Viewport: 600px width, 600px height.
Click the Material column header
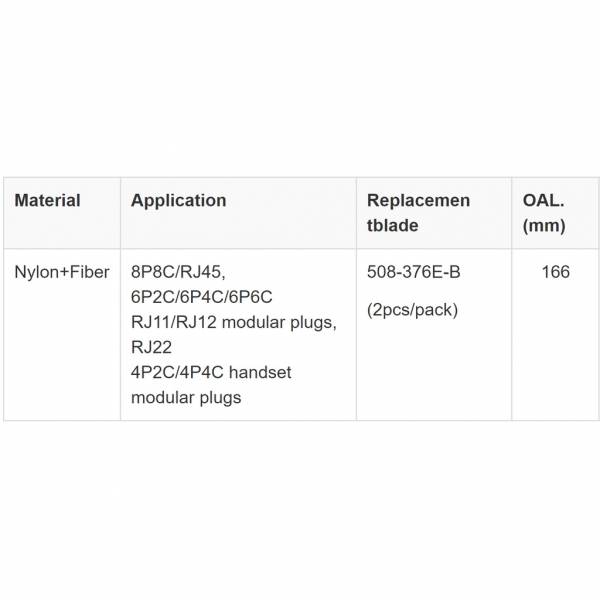[x=47, y=200]
